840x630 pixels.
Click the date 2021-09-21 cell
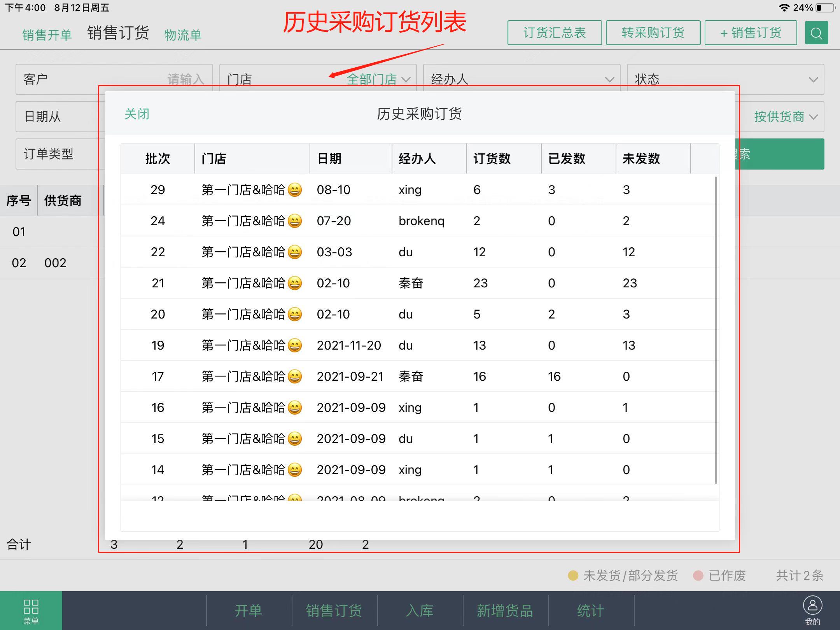(x=350, y=376)
